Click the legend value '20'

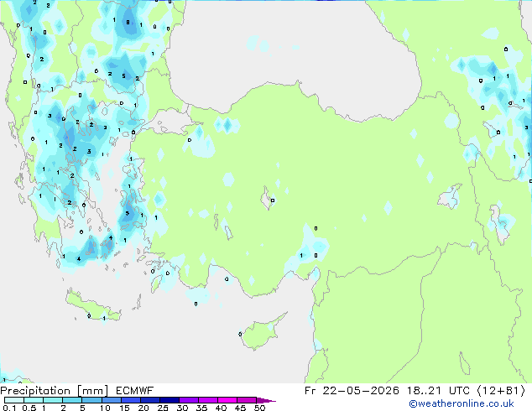(143, 408)
